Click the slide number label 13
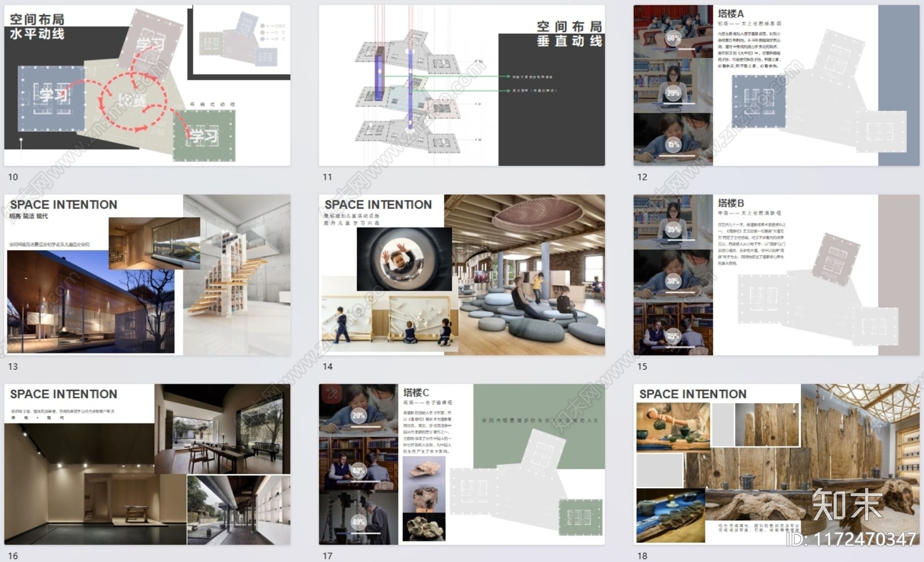924x562 pixels. (13, 366)
